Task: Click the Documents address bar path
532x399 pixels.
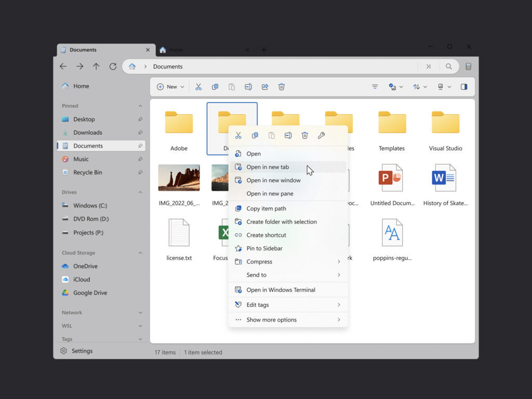Action: point(168,66)
